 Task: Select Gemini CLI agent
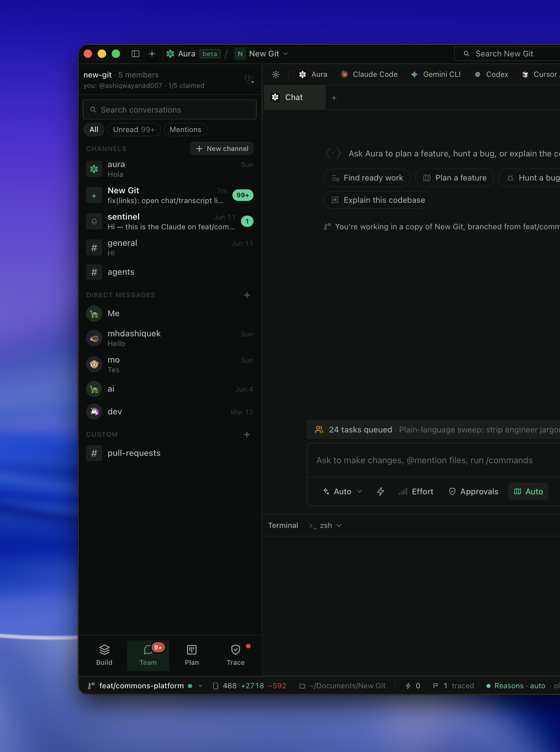point(436,74)
